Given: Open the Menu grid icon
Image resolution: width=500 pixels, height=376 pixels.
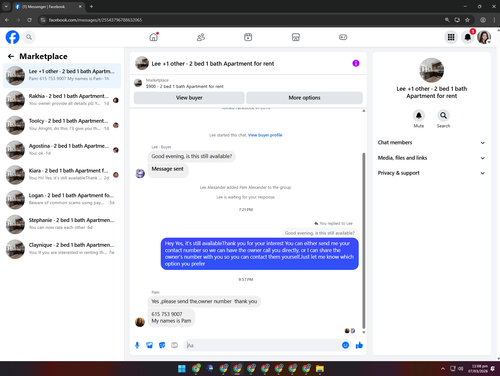Looking at the screenshot, I should (x=451, y=37).
